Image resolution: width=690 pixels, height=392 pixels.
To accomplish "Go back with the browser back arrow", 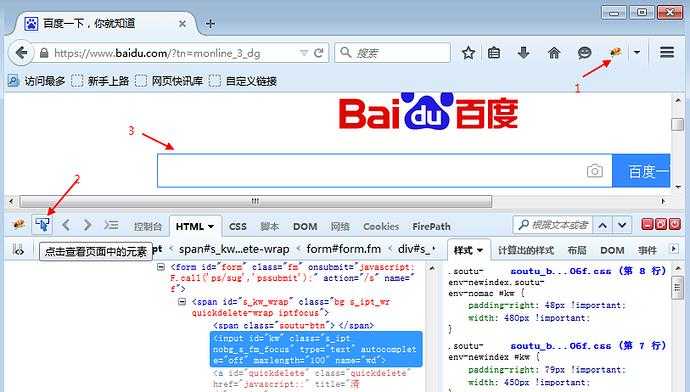I will [21, 53].
